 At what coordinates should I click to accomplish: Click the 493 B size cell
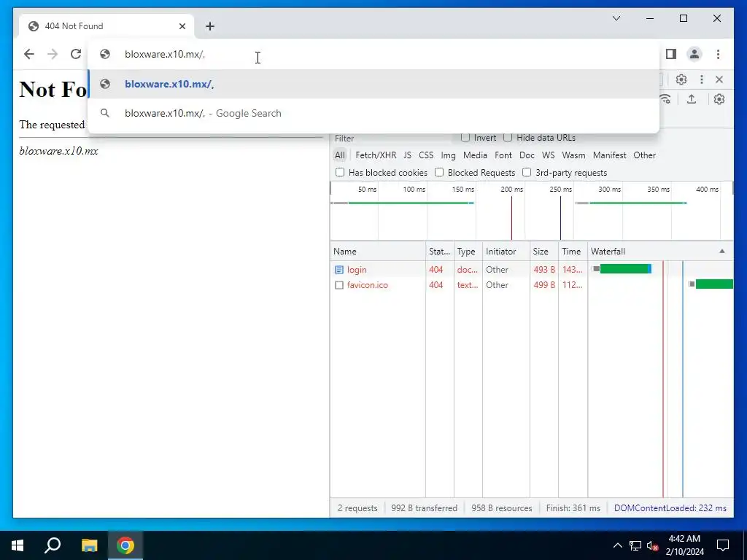544,270
